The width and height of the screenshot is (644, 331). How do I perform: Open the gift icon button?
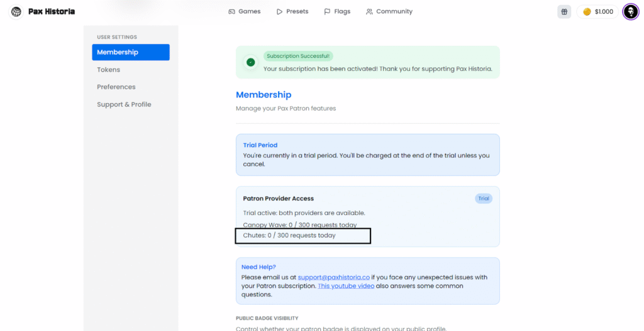[564, 11]
